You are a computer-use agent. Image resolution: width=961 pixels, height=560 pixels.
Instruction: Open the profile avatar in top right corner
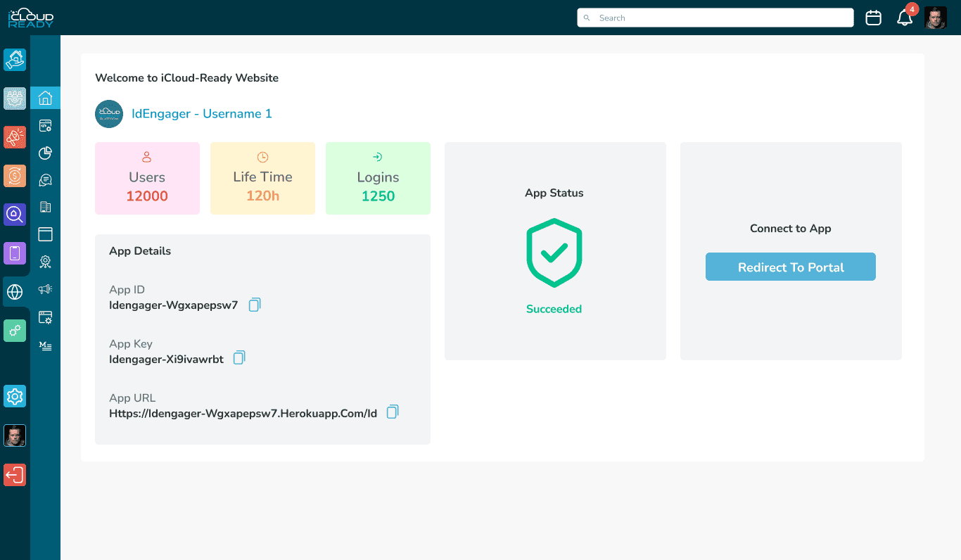coord(936,18)
